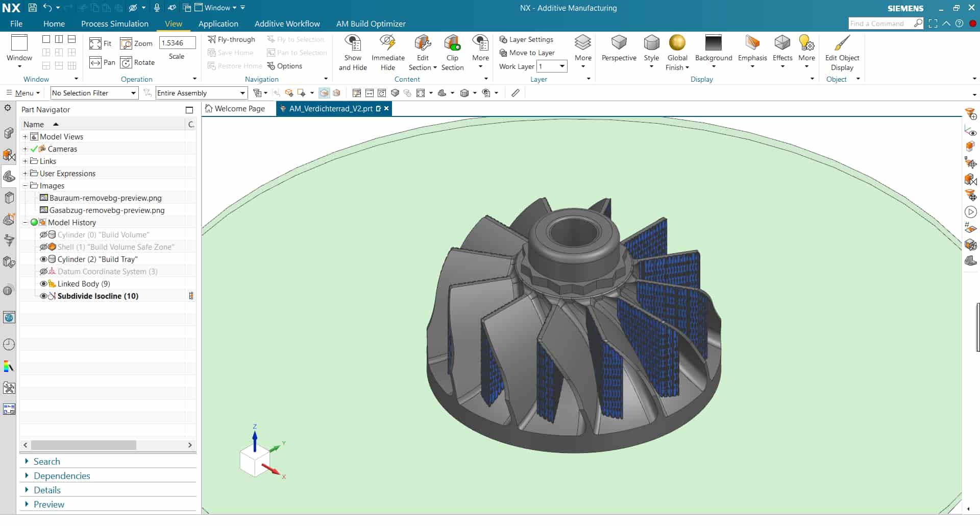
Task: Collapse the Model History node
Action: 25,223
